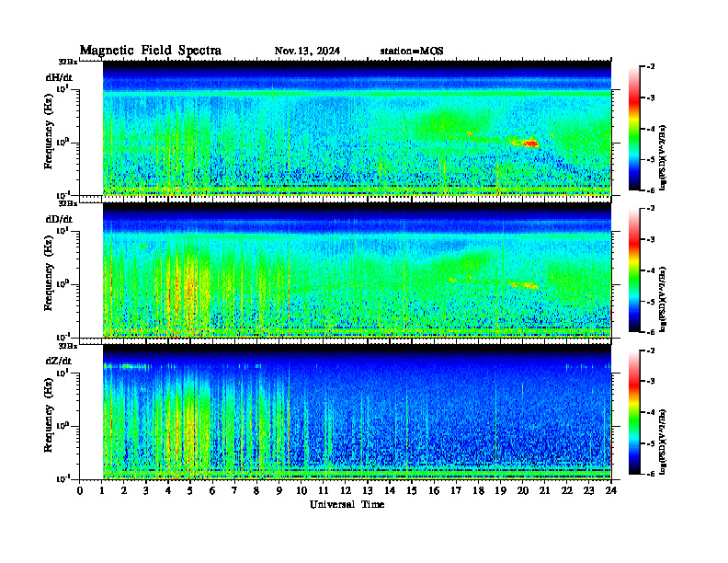Click hour '10' on the Universal Time axis

pos(301,491)
